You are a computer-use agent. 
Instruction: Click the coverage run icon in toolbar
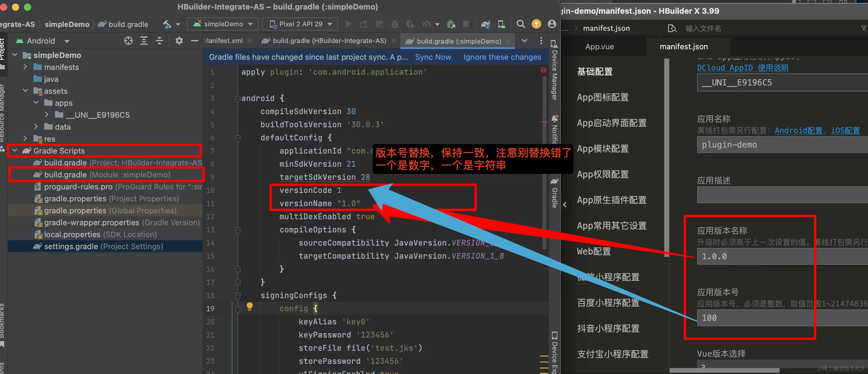410,24
